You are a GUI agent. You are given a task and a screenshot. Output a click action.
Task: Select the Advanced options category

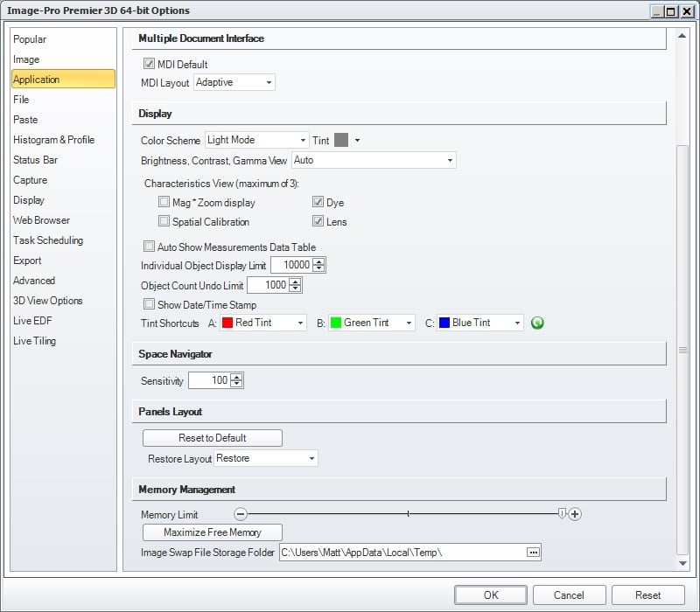point(63,280)
